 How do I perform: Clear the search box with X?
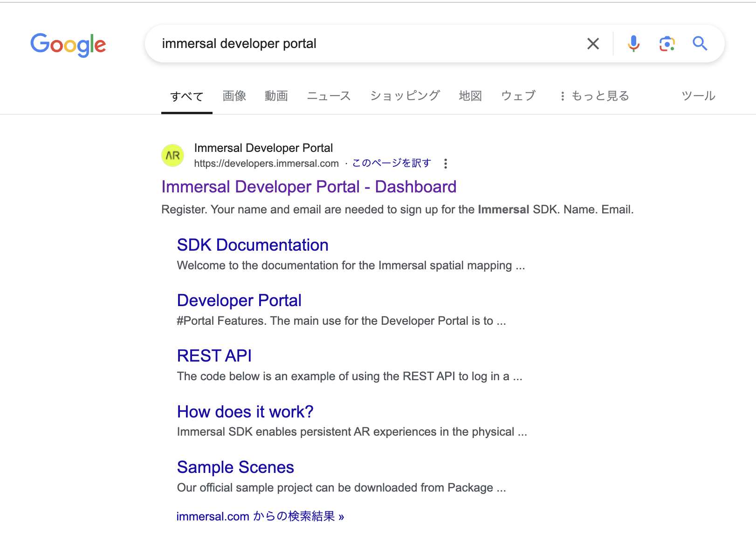pyautogui.click(x=593, y=44)
